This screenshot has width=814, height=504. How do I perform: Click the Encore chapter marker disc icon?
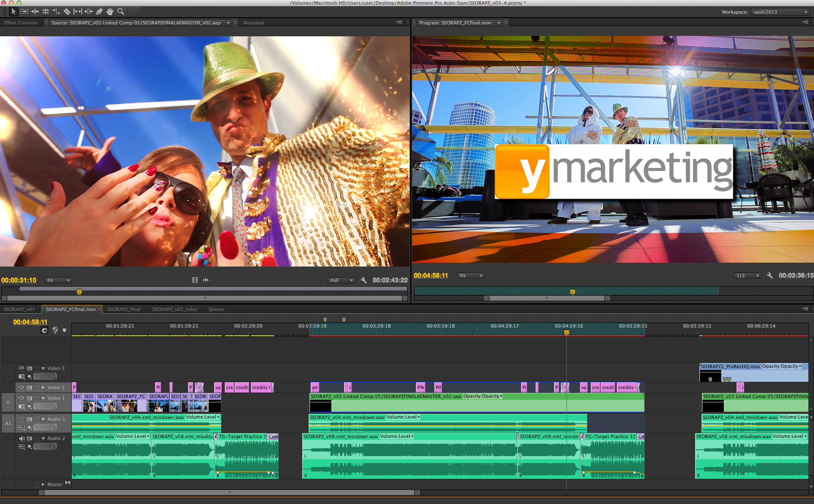click(55, 330)
